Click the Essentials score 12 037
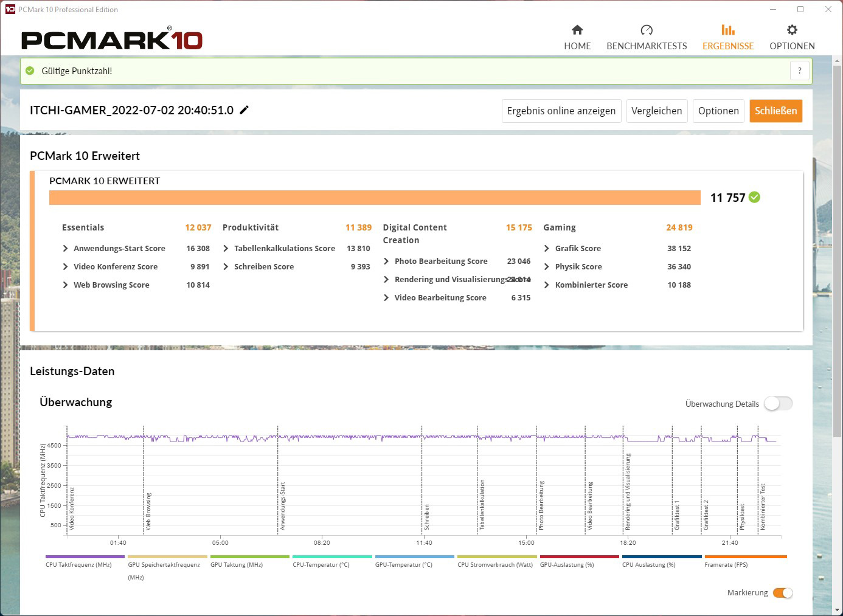Image resolution: width=843 pixels, height=616 pixels. 198,227
